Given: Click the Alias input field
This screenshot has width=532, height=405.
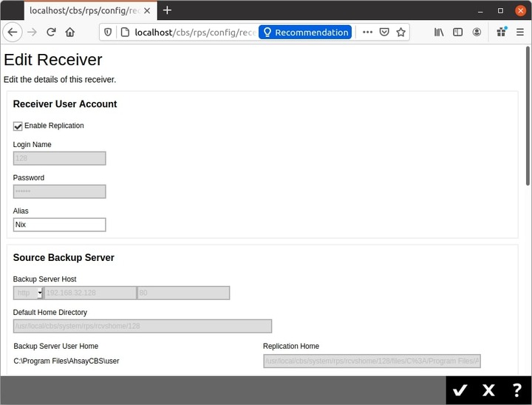Looking at the screenshot, I should [x=59, y=225].
